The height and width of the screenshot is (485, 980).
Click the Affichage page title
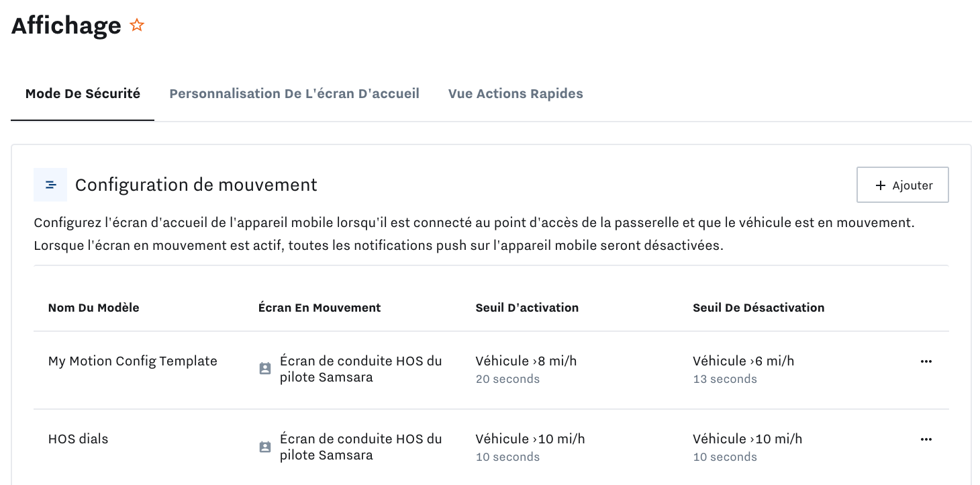(64, 25)
